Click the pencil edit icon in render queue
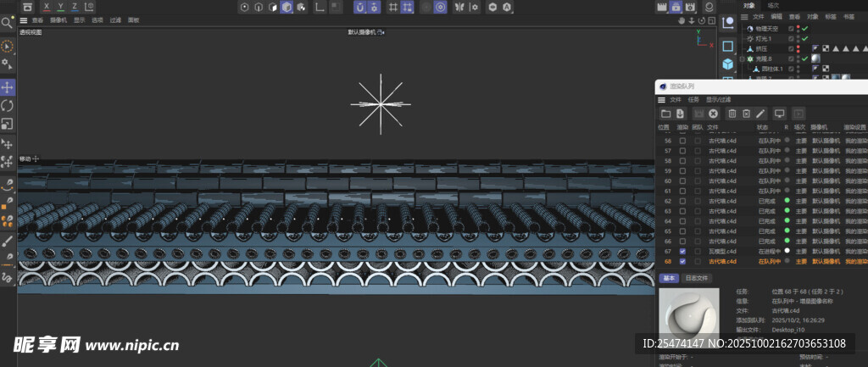868x367 pixels. click(x=760, y=114)
